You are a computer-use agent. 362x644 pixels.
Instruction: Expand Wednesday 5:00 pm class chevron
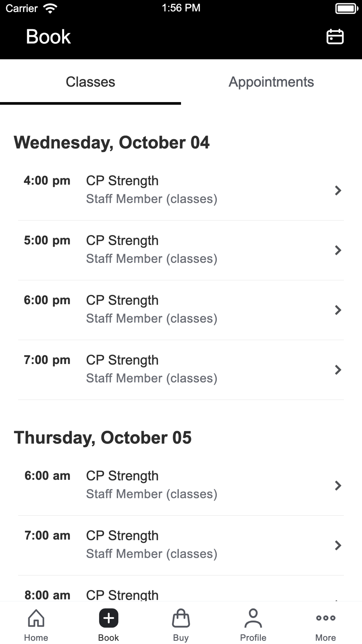(338, 250)
